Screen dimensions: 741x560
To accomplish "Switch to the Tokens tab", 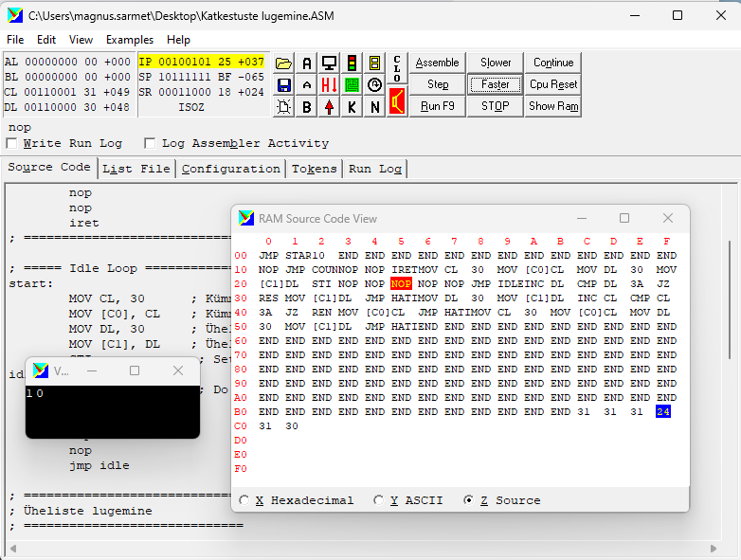I will [x=314, y=169].
